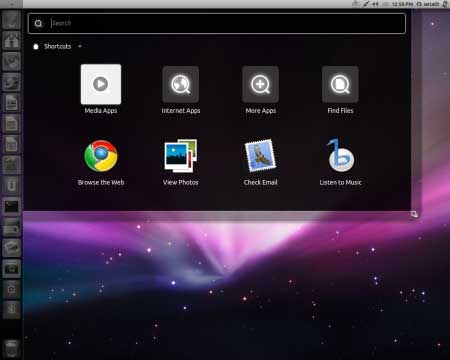Open the sound volume indicator
Viewport: 450px width, 360px height.
[x=375, y=4]
